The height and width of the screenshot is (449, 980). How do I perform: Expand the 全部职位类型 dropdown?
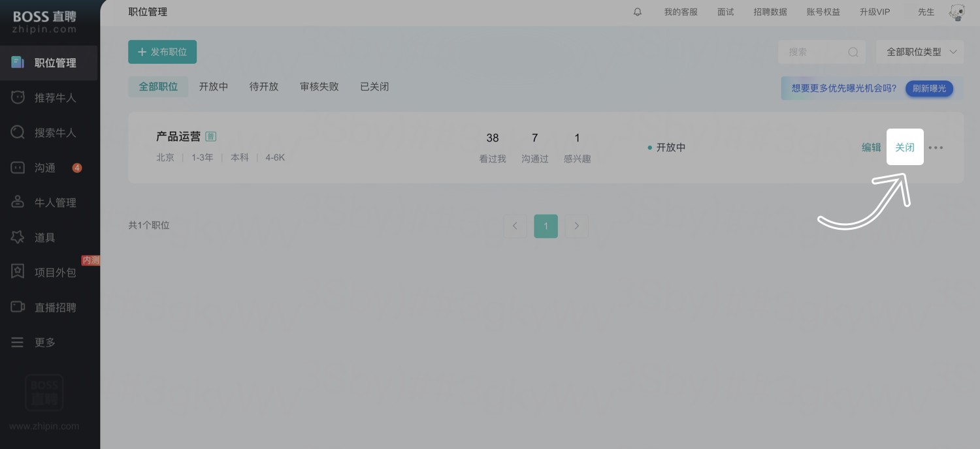tap(920, 52)
